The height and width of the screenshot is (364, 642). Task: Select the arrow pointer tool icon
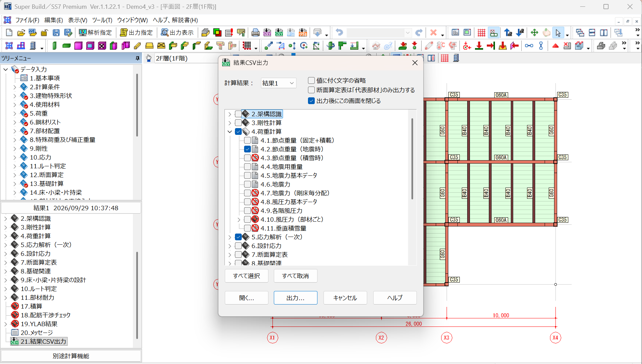(x=558, y=32)
